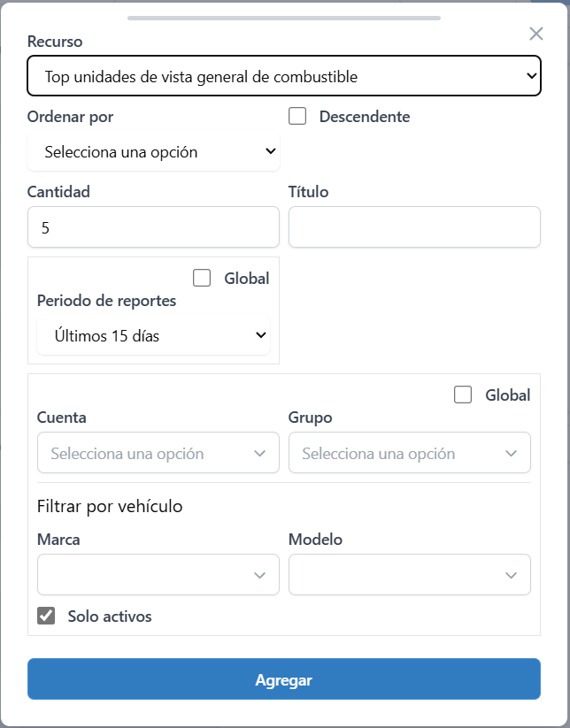570x728 pixels.
Task: Enable the Descendente checkbox
Action: (x=297, y=116)
